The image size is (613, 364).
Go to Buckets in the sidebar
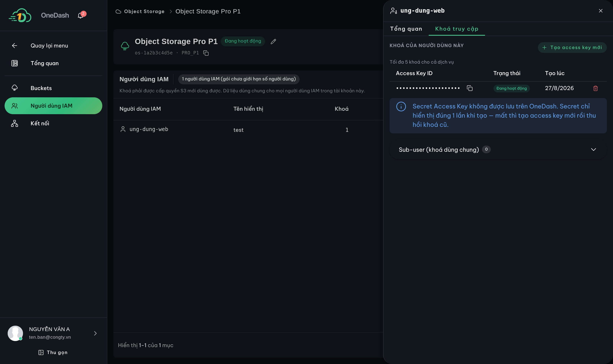(x=53, y=88)
